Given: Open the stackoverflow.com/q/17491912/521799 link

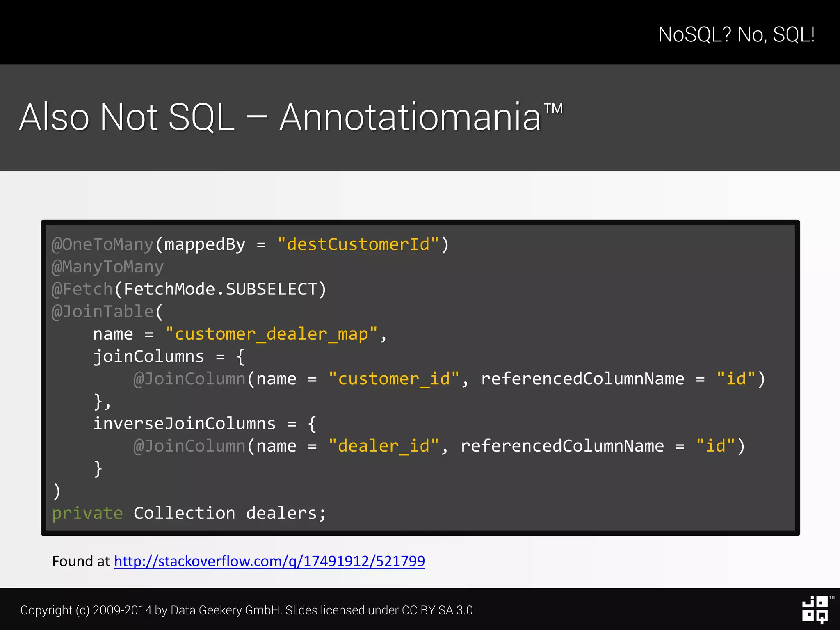Looking at the screenshot, I should [269, 561].
